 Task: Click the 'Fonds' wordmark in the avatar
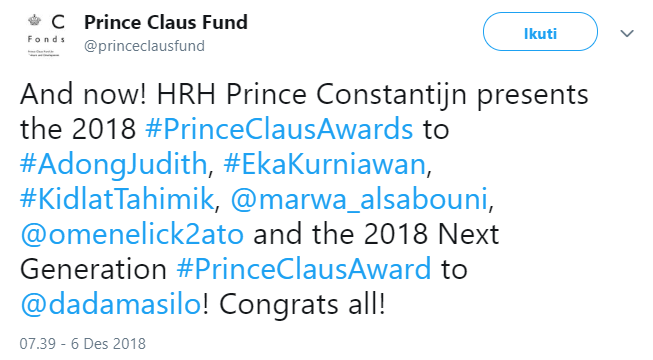point(46,39)
